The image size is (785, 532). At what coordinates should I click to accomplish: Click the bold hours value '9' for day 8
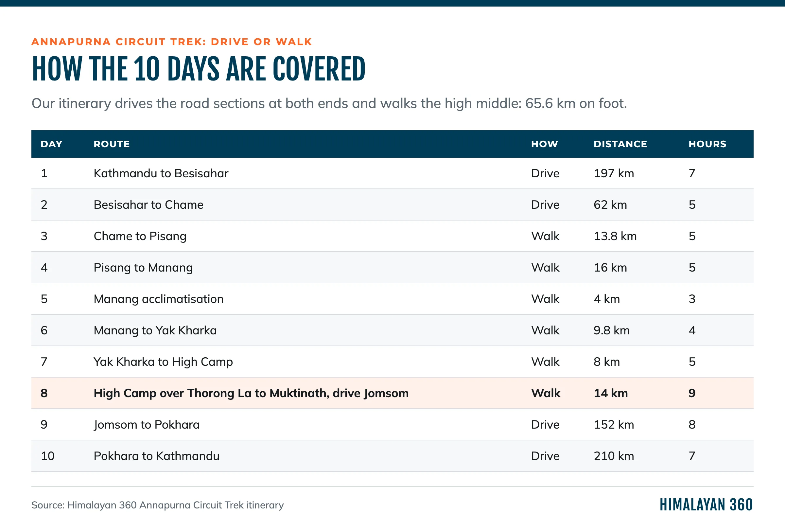(692, 393)
